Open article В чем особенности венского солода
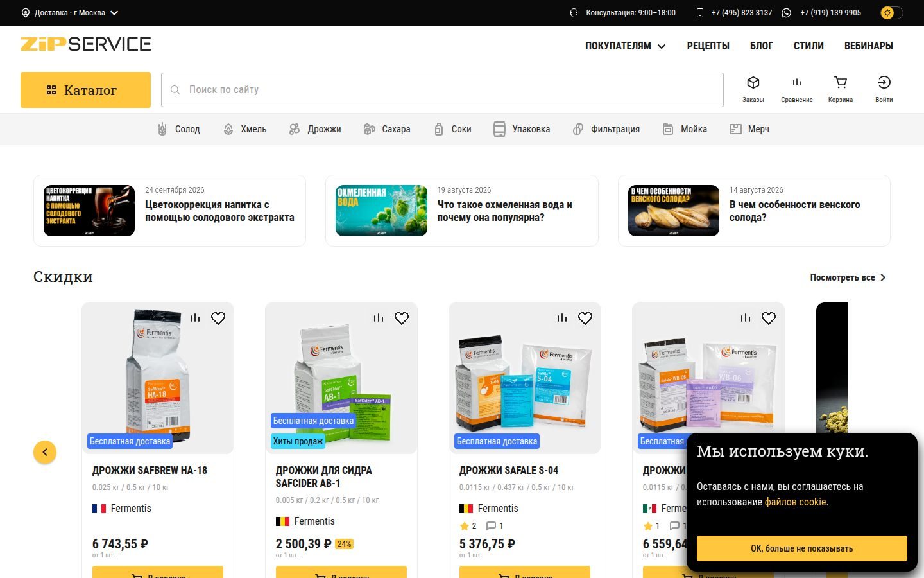Image resolution: width=924 pixels, height=578 pixels. coord(794,211)
